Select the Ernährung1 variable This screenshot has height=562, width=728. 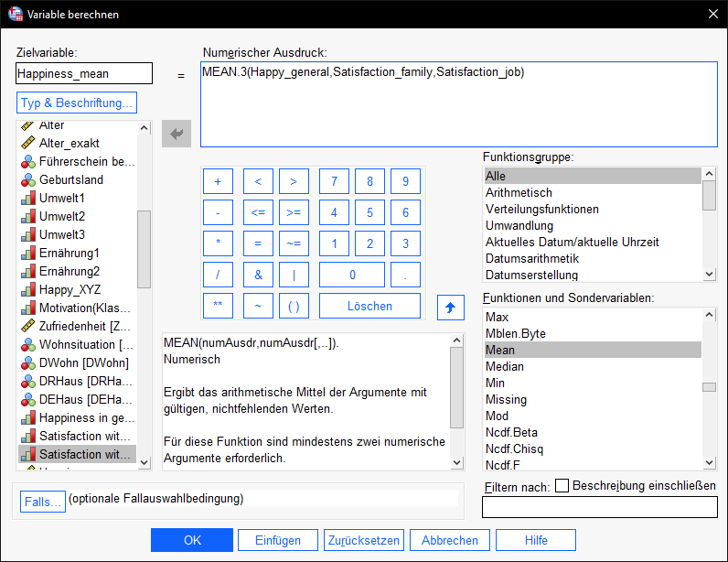coord(77,253)
